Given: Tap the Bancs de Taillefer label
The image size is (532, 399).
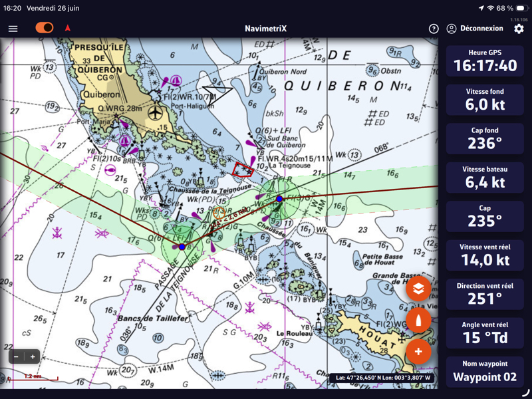Looking at the screenshot, I should click(x=152, y=319).
